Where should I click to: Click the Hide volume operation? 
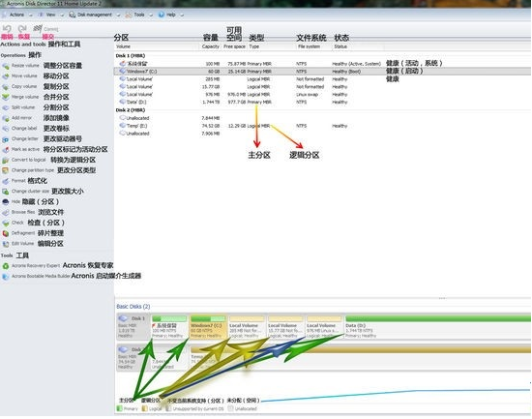coord(12,202)
